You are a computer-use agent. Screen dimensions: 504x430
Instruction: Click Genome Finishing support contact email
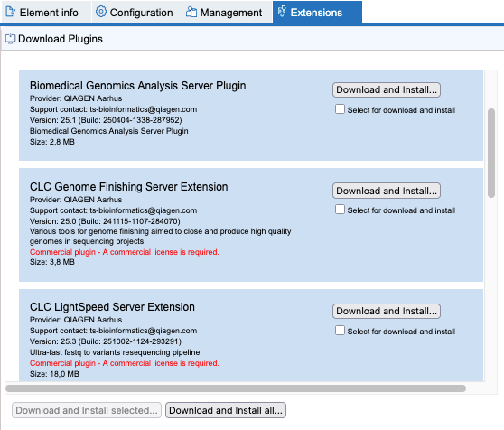tap(144, 210)
